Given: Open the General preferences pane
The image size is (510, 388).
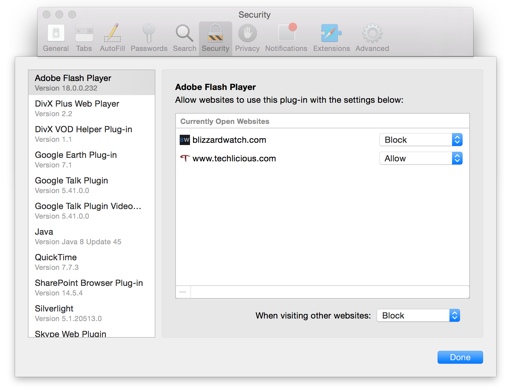Looking at the screenshot, I should click(x=56, y=38).
